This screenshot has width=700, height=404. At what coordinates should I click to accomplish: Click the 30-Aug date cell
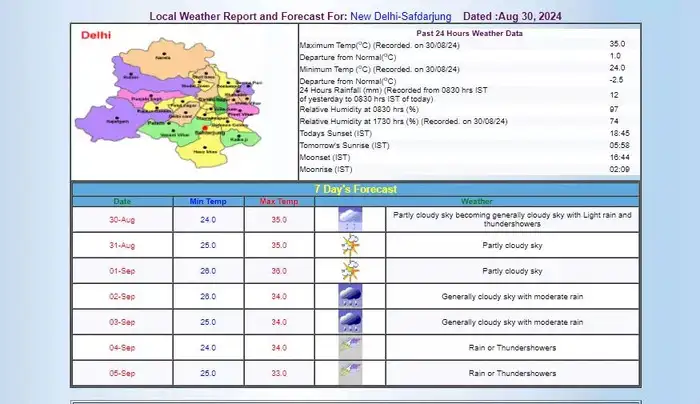[x=121, y=219]
